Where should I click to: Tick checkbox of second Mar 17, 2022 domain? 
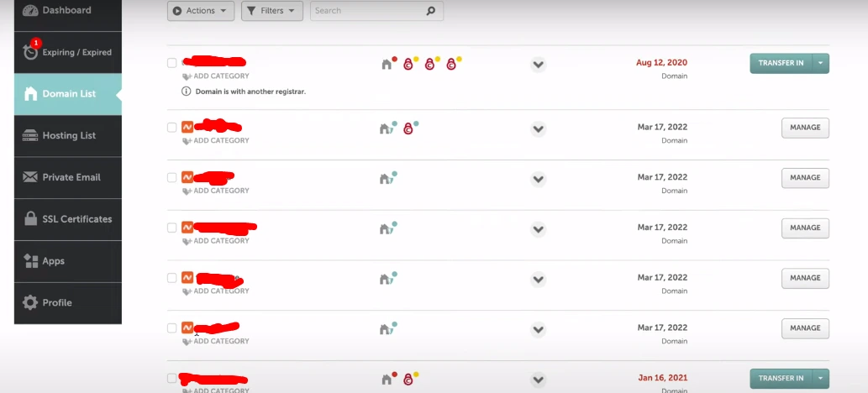(171, 177)
